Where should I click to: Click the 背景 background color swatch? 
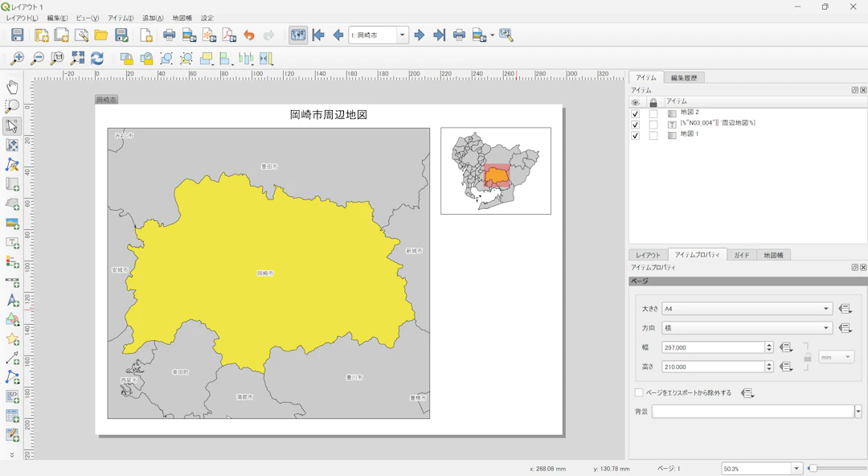pyautogui.click(x=752, y=412)
